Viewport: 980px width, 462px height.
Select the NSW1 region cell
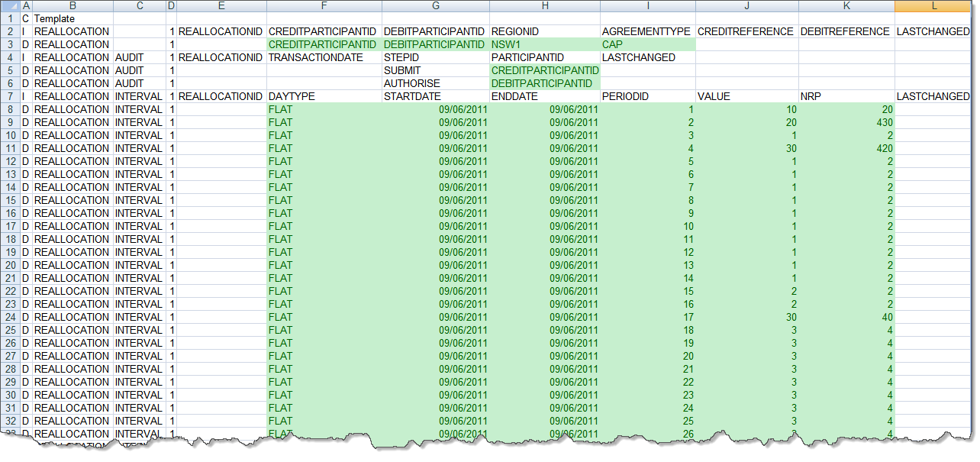point(544,45)
